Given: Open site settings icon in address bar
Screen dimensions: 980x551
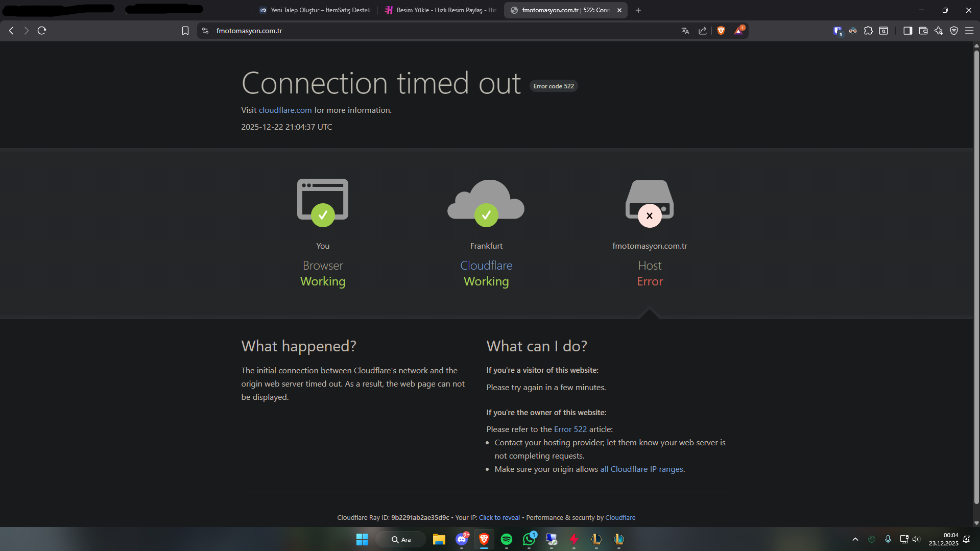Looking at the screenshot, I should point(205,31).
